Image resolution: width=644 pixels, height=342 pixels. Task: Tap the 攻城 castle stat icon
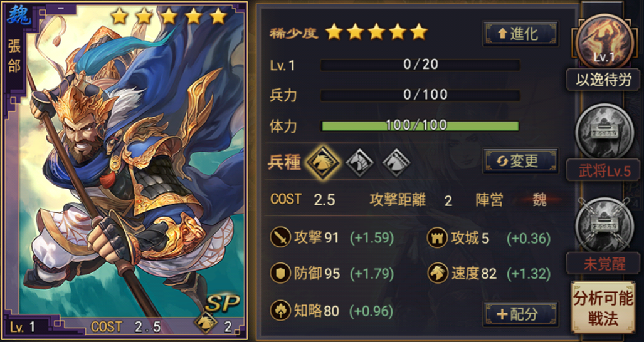(x=437, y=238)
